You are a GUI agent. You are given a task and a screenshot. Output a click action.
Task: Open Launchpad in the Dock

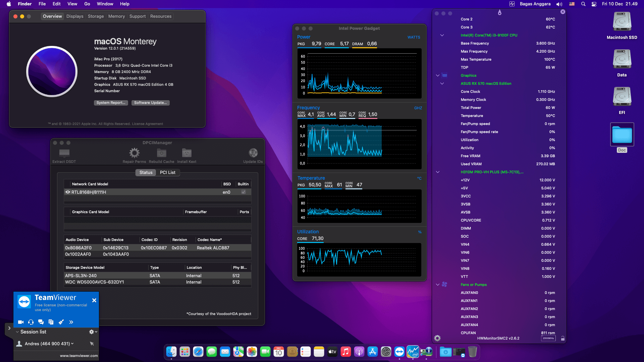pos(185,352)
